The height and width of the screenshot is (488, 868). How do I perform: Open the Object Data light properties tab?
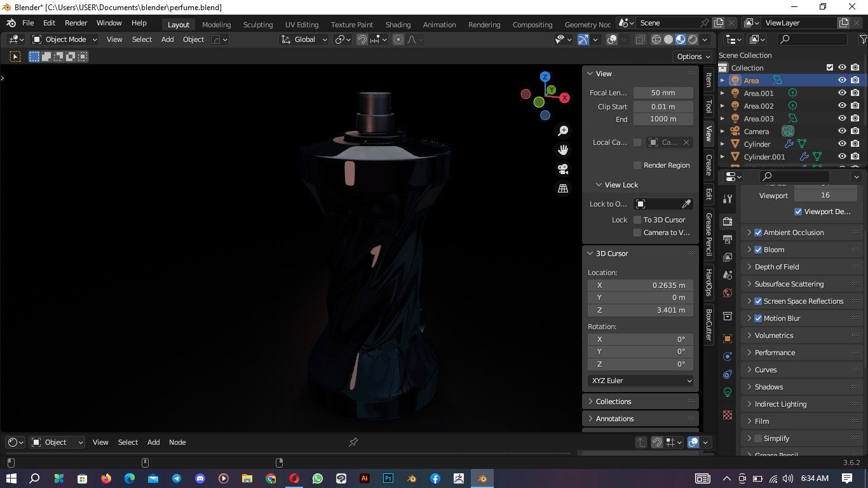[x=728, y=392]
